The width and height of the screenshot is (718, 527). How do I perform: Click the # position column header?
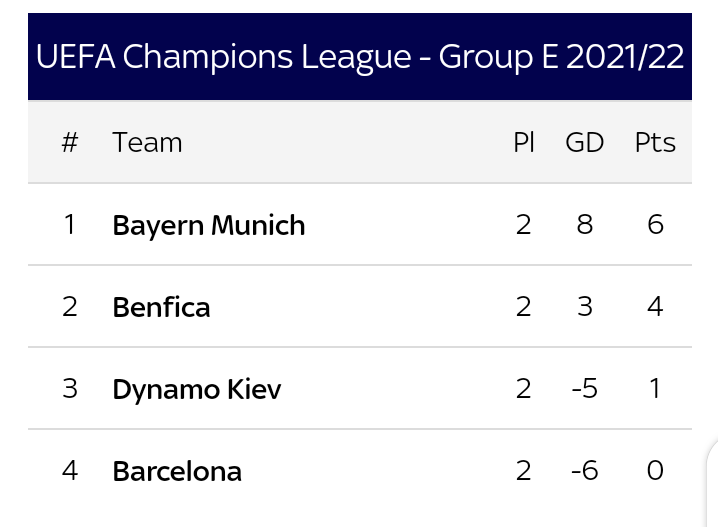click(70, 142)
